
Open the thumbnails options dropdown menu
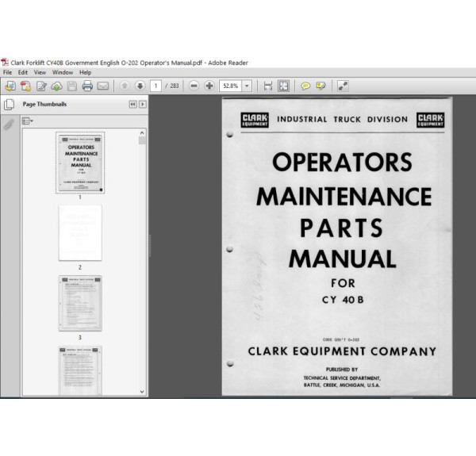(x=28, y=121)
